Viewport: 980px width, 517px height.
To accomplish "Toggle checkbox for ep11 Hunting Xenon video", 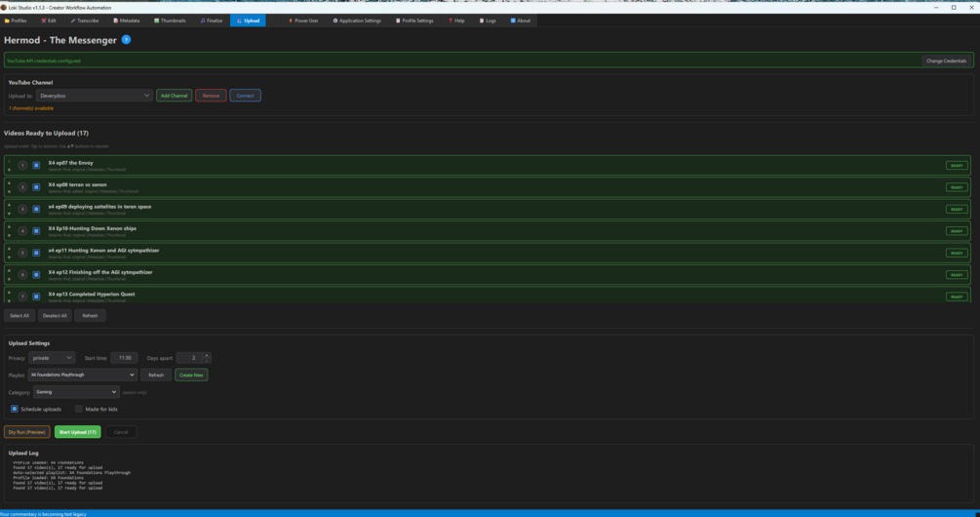I will 36,254.
